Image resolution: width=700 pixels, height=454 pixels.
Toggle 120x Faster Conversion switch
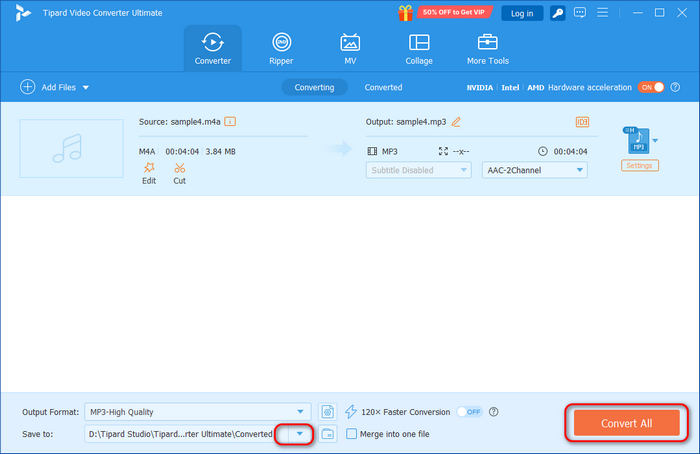[x=470, y=412]
